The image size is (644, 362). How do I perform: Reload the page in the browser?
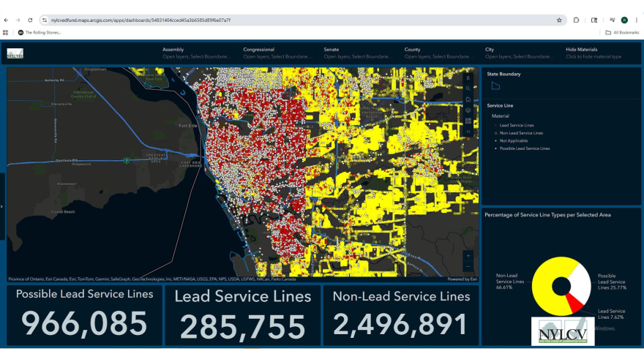point(30,20)
